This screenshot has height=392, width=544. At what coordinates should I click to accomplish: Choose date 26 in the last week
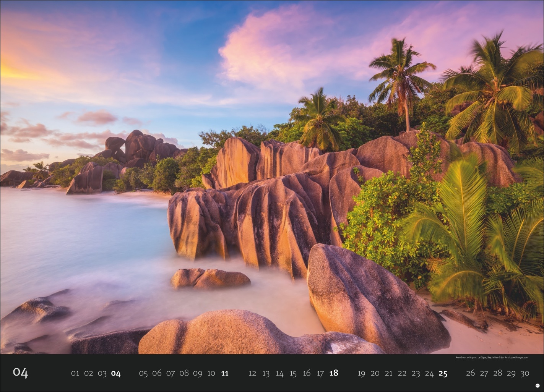(x=470, y=373)
